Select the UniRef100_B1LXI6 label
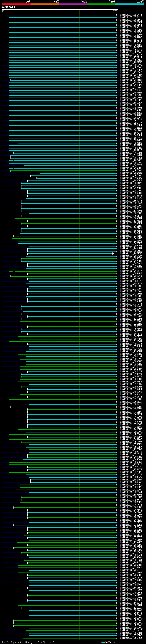The height and width of the screenshot is (644, 146). point(131,630)
